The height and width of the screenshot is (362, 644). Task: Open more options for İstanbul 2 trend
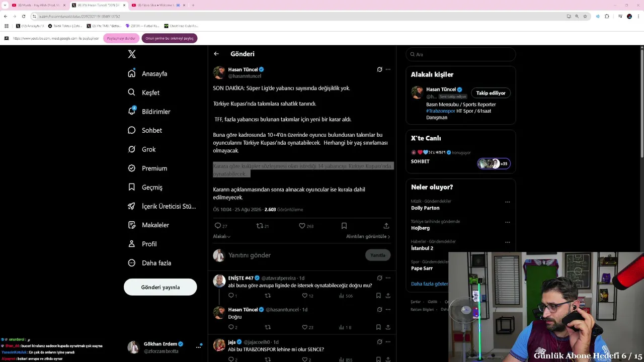[507, 242]
